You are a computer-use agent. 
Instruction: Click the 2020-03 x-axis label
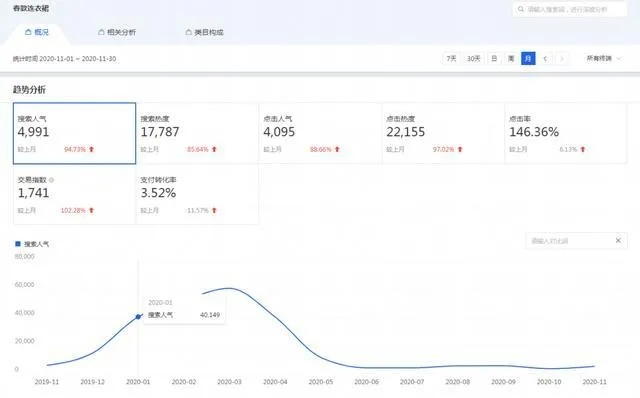coord(229,382)
